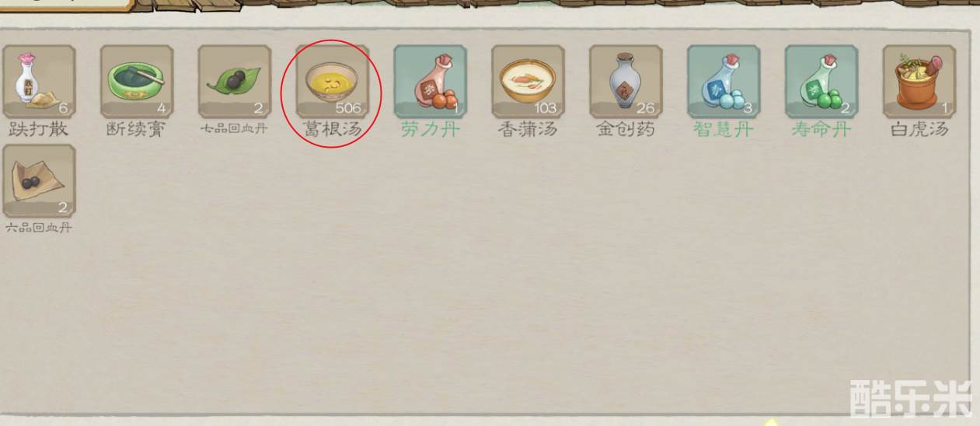Choose the circled 葛根汤 yellow soup bowl
The image size is (980, 426).
(333, 82)
